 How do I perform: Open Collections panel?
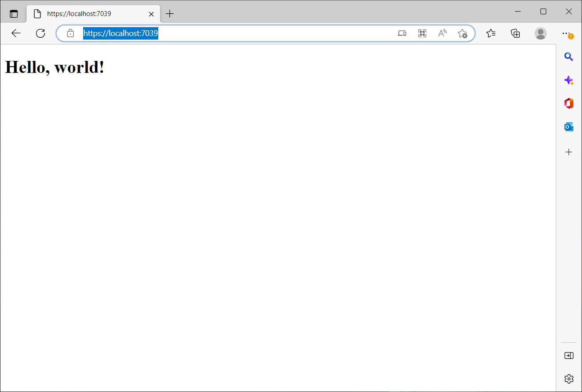(515, 33)
